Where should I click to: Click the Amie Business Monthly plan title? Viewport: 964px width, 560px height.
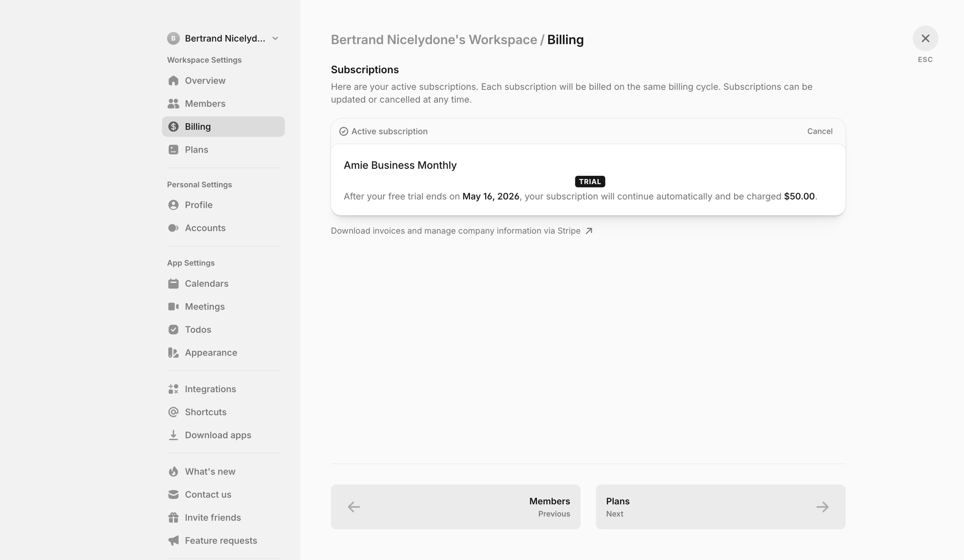400,165
